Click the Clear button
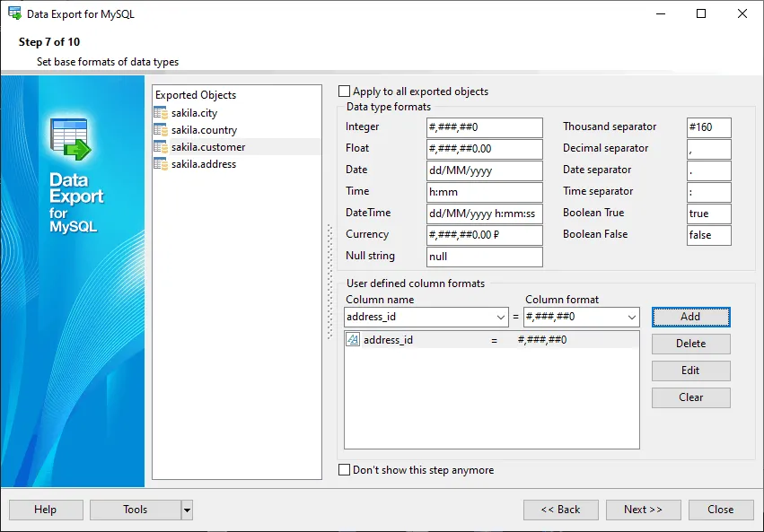The width and height of the screenshot is (764, 532). (691, 397)
